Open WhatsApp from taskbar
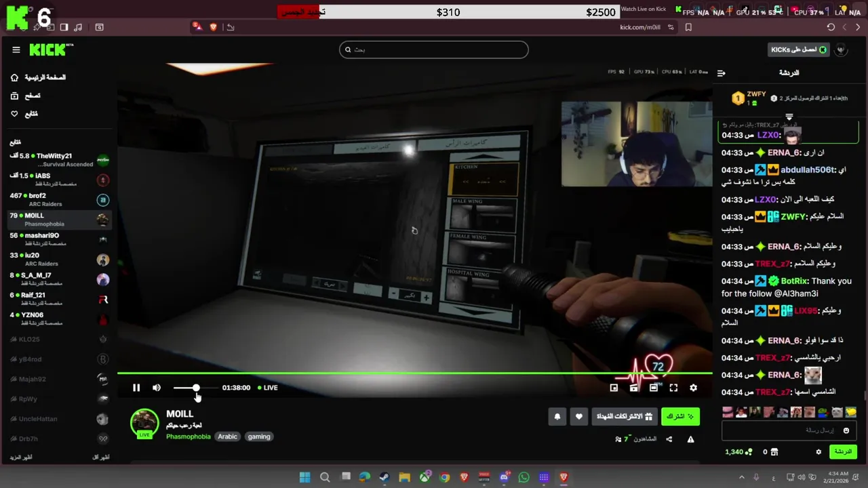 (x=524, y=477)
